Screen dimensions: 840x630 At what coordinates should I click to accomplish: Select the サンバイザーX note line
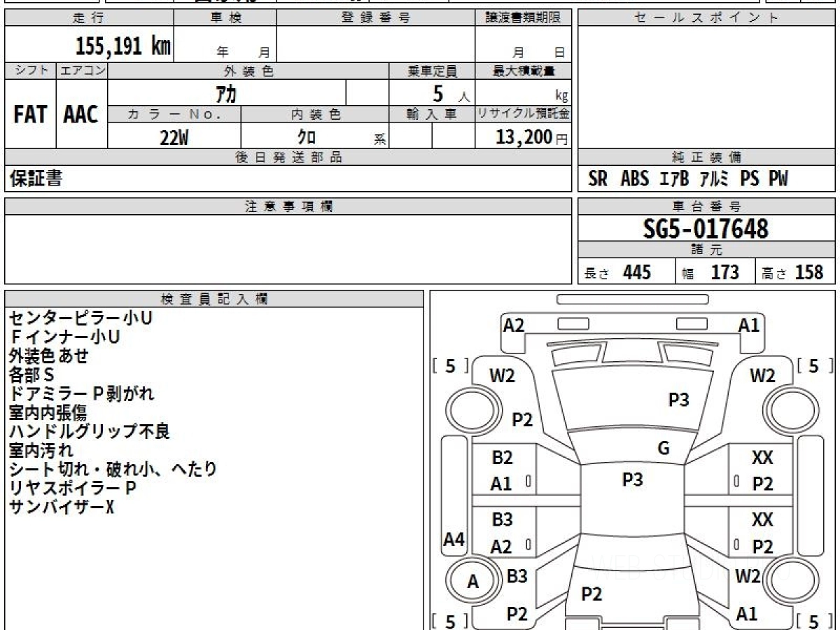pyautogui.click(x=61, y=507)
